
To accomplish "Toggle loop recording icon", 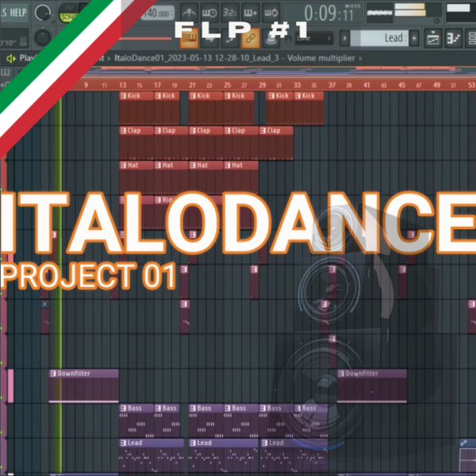I will (x=271, y=13).
